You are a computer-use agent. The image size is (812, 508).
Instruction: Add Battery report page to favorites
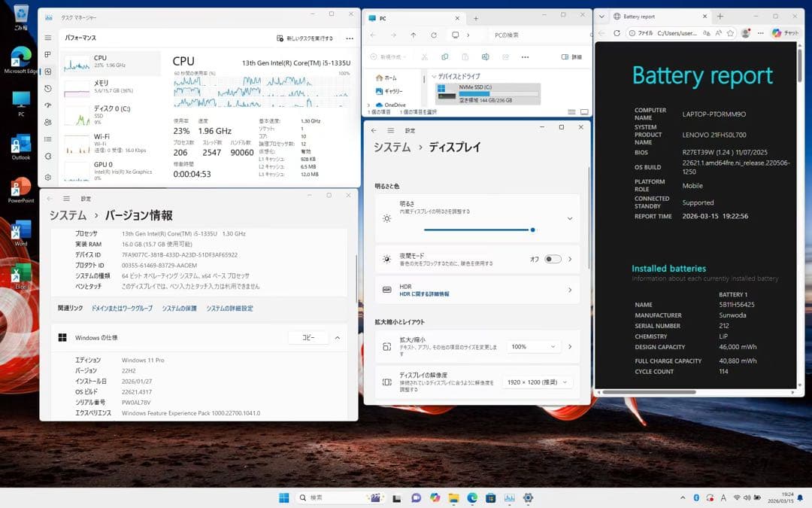730,33
